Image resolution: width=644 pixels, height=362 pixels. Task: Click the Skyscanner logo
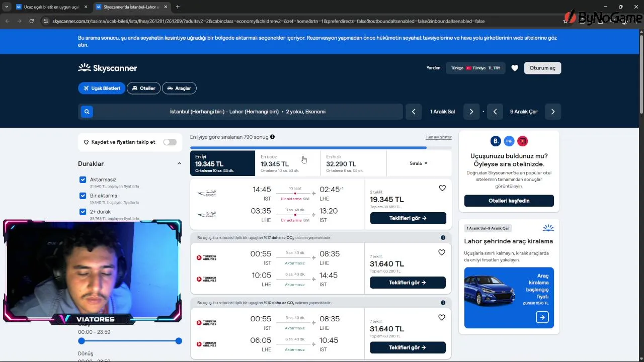point(107,68)
